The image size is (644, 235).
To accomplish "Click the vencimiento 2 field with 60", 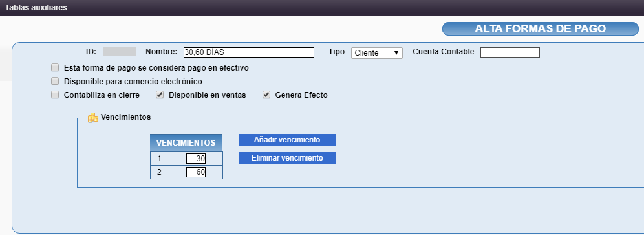I will [x=196, y=172].
